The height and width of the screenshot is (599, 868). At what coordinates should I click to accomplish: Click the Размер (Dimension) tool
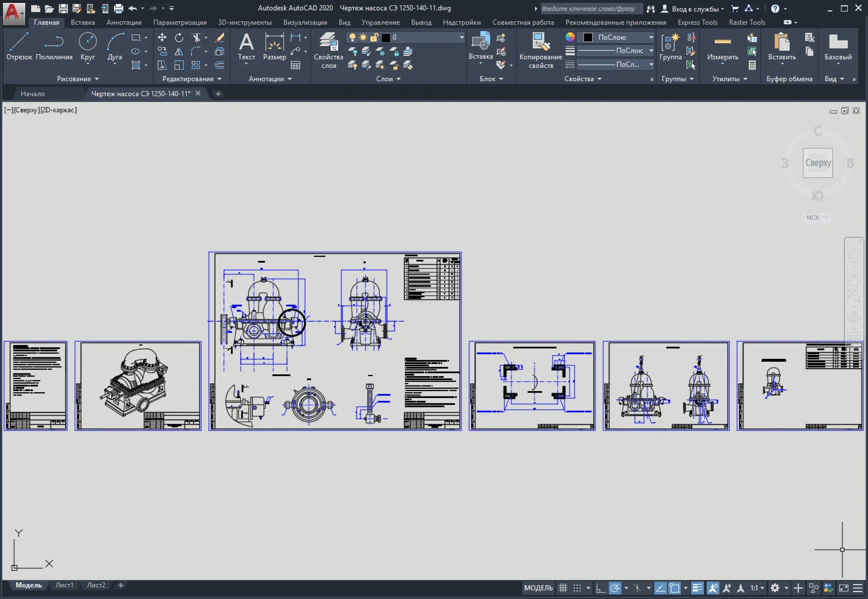274,47
